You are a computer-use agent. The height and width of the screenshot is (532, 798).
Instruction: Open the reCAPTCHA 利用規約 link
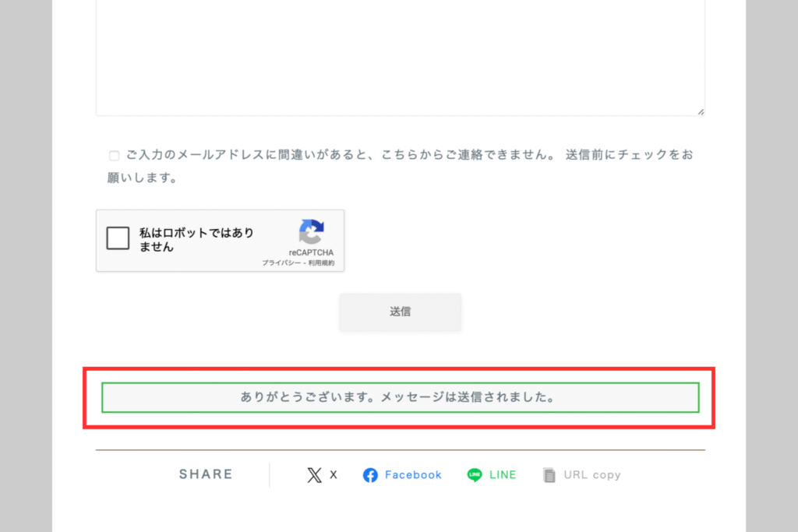point(321,263)
